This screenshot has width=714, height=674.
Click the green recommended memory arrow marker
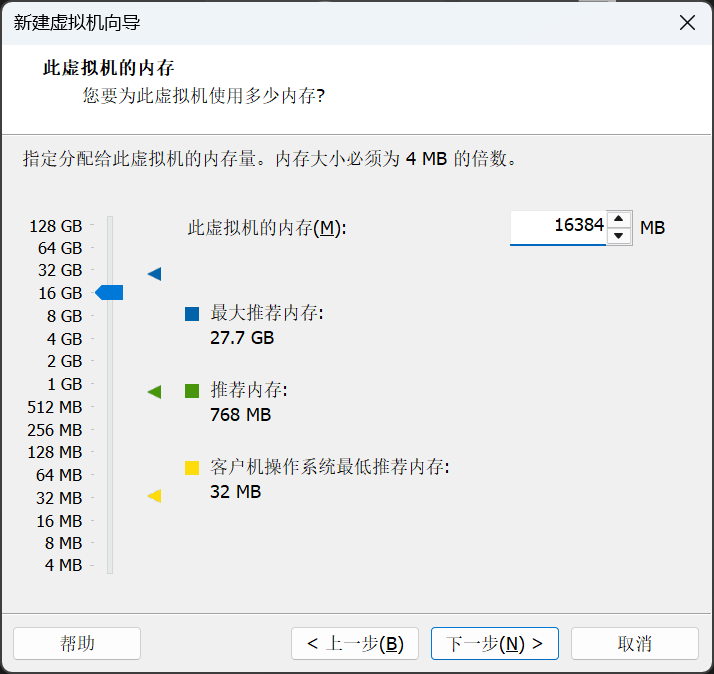[154, 392]
